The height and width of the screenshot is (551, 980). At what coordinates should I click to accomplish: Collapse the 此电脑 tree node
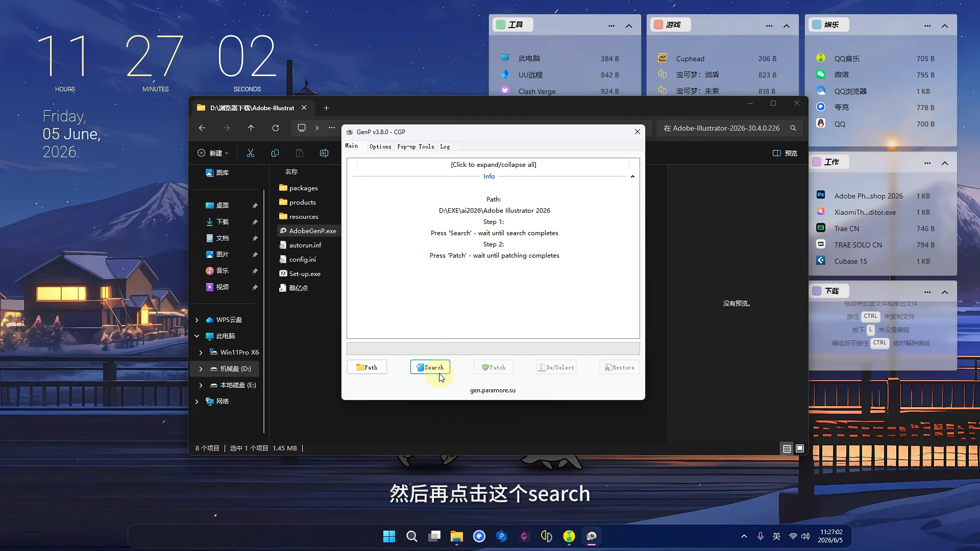197,336
